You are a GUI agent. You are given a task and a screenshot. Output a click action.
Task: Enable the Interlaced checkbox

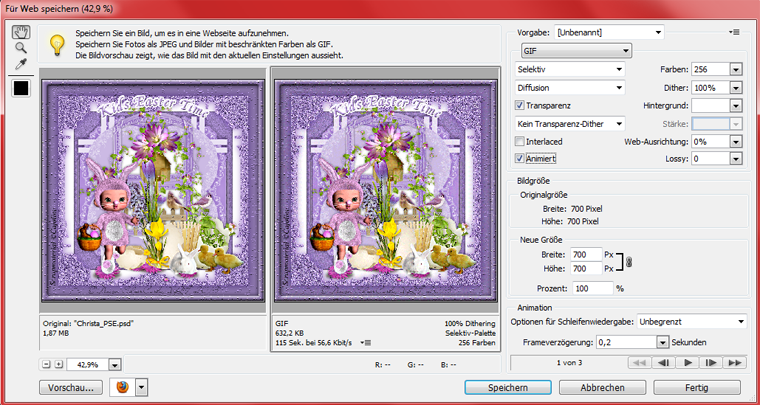pyautogui.click(x=520, y=141)
